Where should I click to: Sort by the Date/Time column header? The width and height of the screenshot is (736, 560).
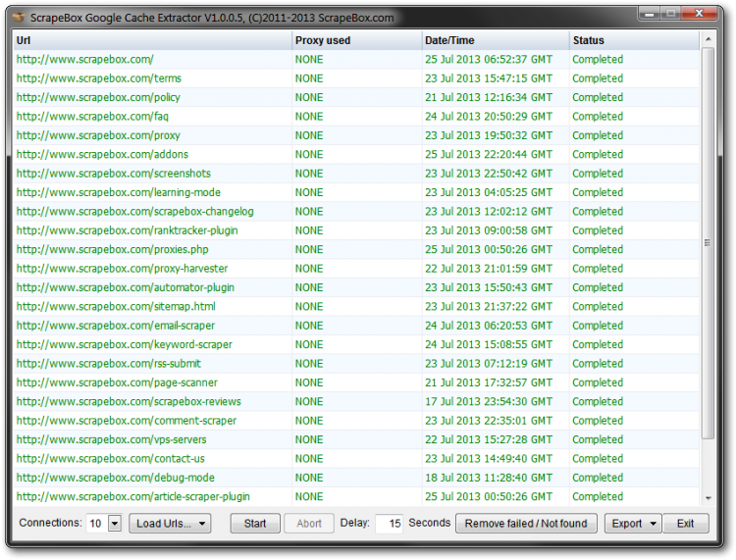tap(496, 40)
